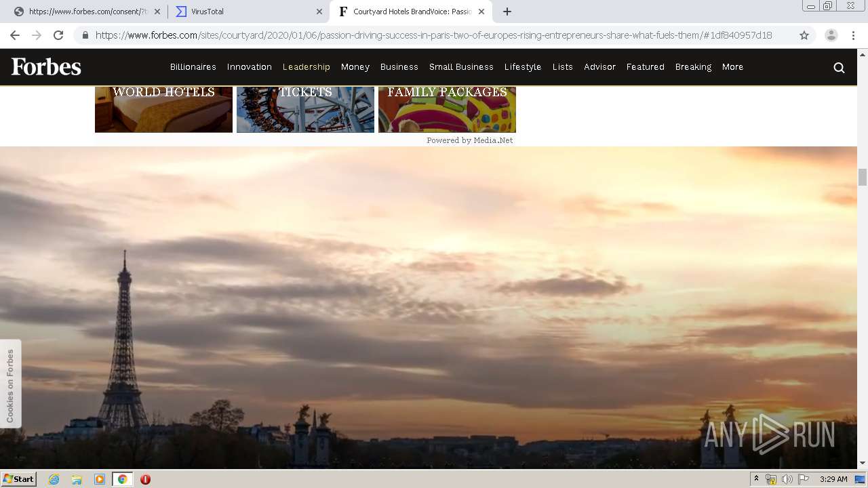Click the taskbar clock 3:29 AM
Viewport: 868px width, 488px height.
point(833,479)
